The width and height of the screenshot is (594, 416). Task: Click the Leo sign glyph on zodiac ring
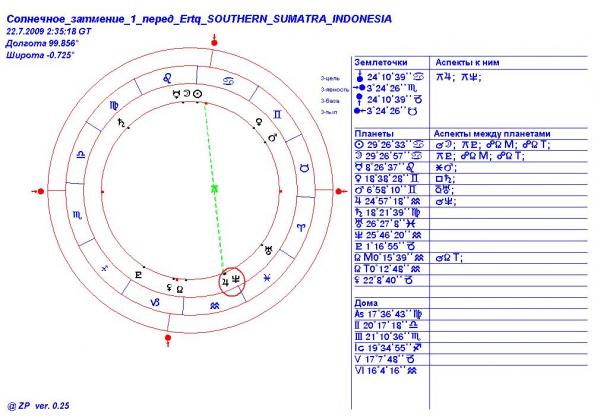[x=167, y=78]
